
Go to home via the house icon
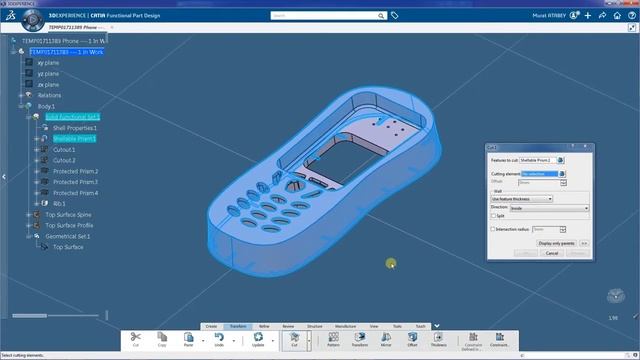617,16
